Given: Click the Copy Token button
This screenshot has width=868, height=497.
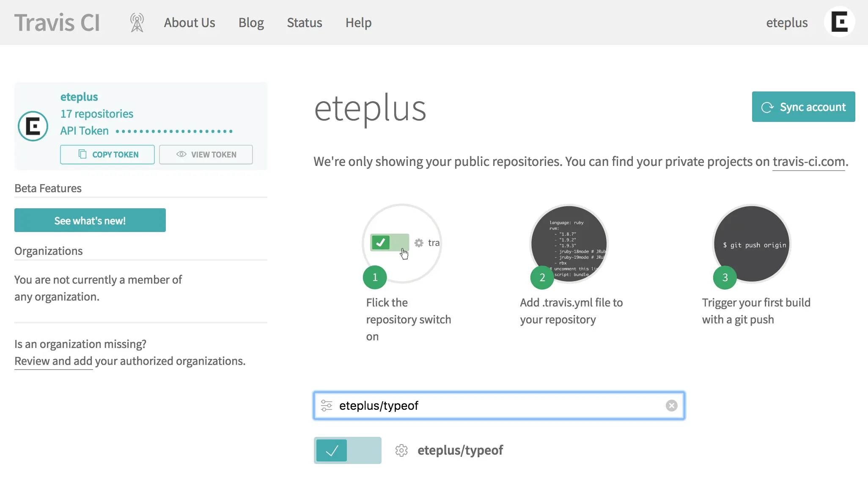Looking at the screenshot, I should point(107,155).
